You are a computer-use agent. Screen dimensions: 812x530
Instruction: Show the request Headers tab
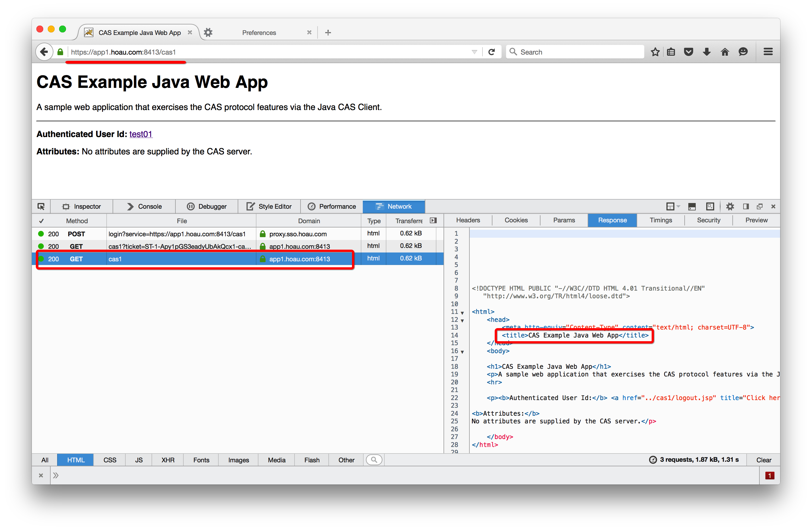[x=468, y=220]
